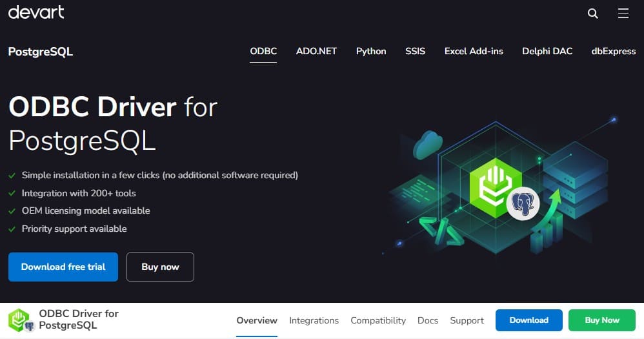Click the blue Download button
The height and width of the screenshot is (339, 644).
click(x=529, y=320)
